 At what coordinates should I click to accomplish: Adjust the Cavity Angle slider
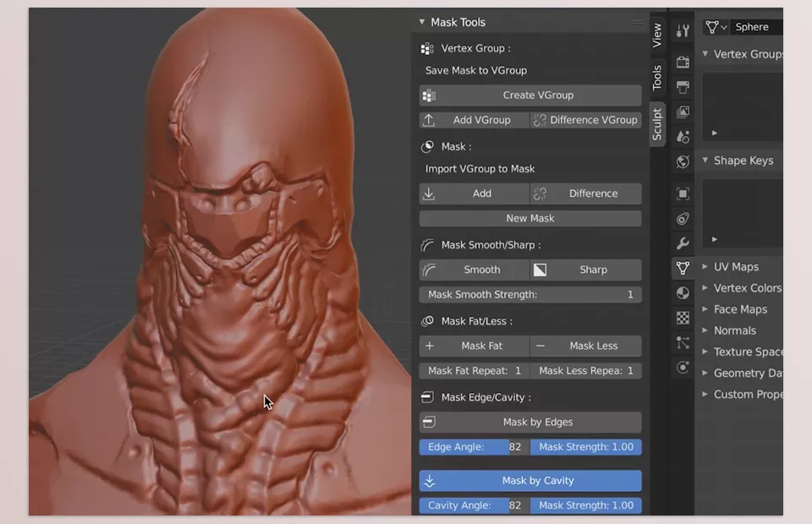(x=475, y=505)
